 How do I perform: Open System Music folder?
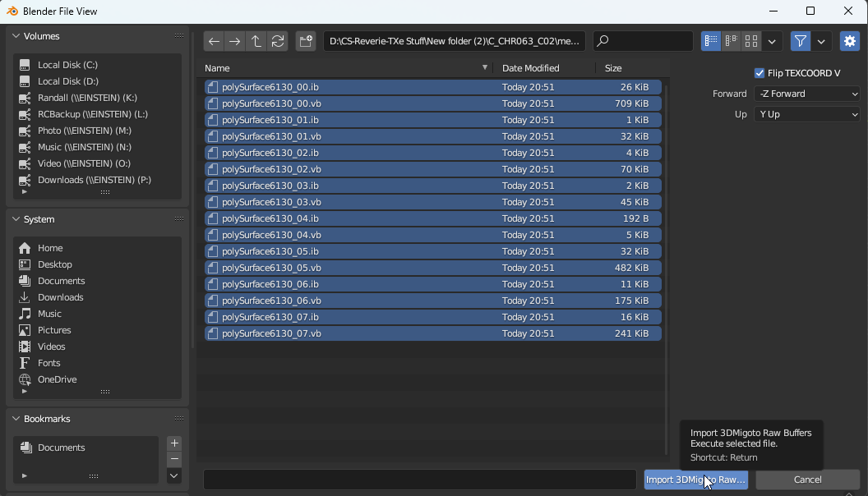coord(98,314)
